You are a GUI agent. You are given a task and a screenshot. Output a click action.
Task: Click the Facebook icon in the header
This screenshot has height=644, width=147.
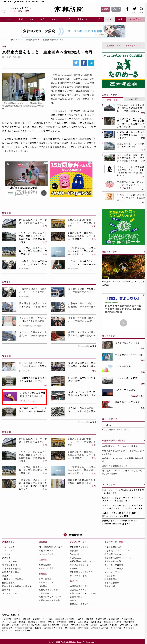pyautogui.click(x=127, y=9)
